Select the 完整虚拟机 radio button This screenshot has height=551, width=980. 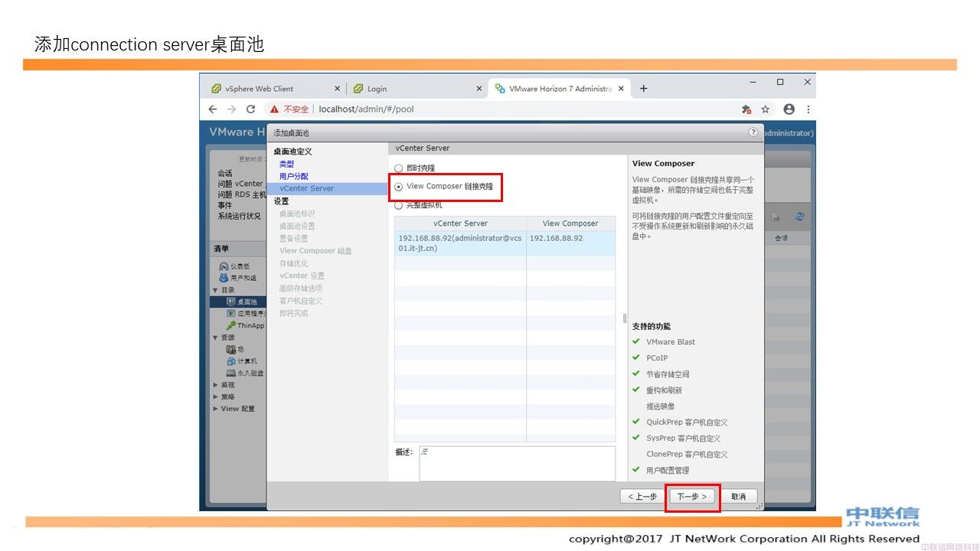[x=398, y=205]
